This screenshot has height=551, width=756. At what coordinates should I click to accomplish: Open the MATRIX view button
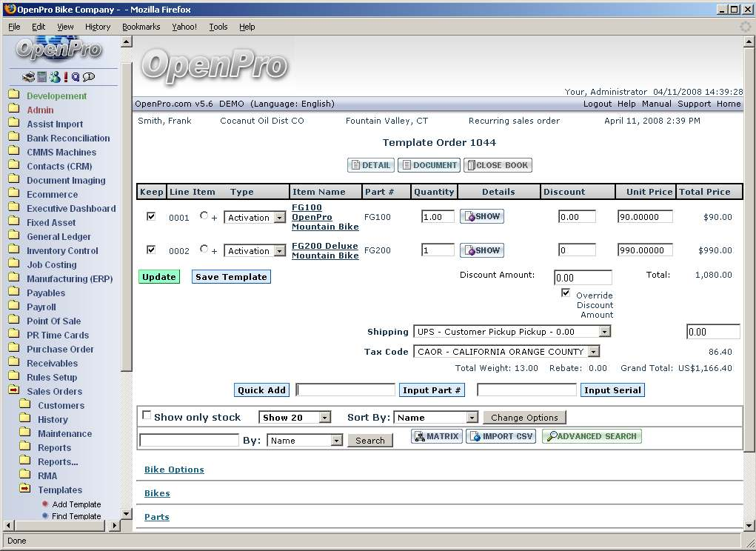coord(437,437)
